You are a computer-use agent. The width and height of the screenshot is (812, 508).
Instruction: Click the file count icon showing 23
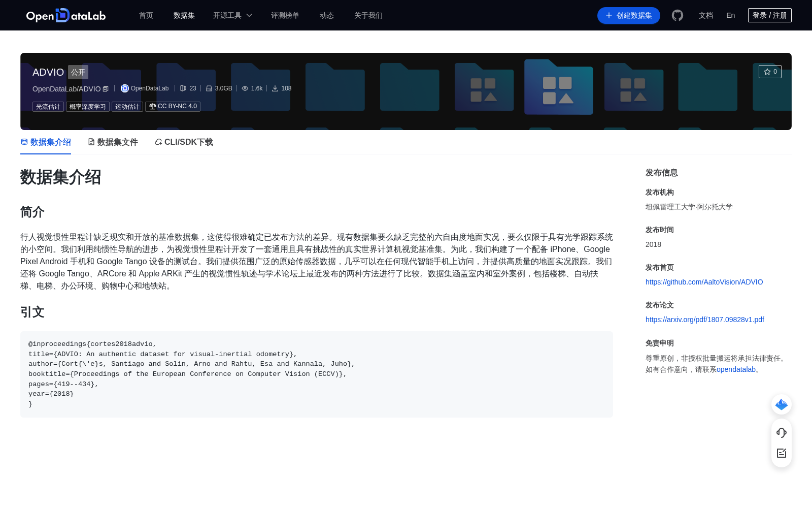[x=183, y=88]
